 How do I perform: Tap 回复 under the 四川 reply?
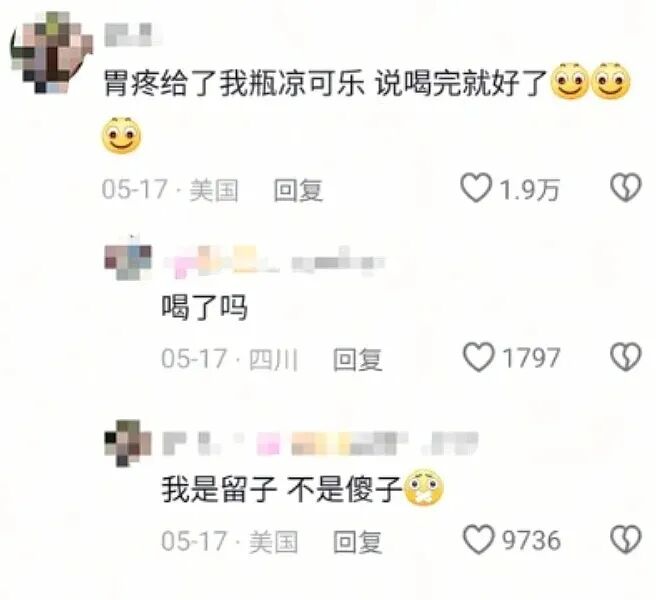358,359
